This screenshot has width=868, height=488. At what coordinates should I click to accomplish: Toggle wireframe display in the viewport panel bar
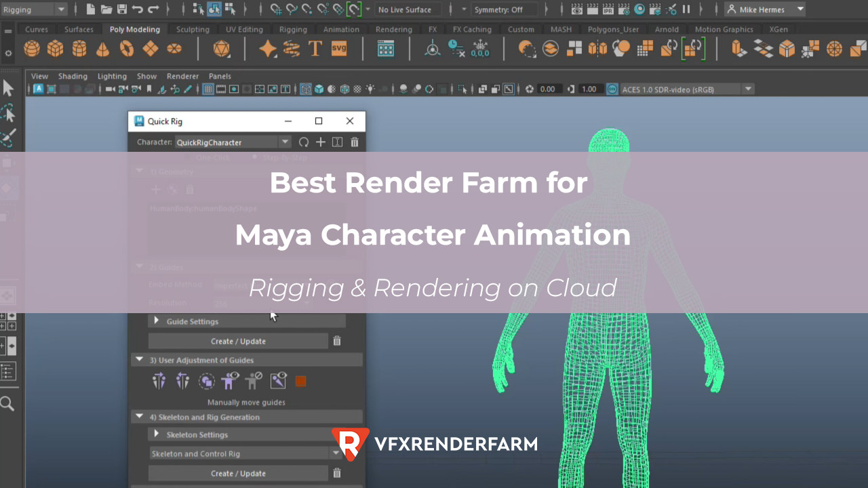click(x=306, y=89)
